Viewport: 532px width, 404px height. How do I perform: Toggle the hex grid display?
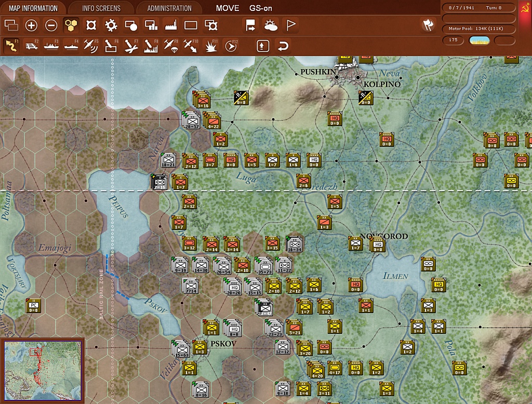(x=71, y=25)
